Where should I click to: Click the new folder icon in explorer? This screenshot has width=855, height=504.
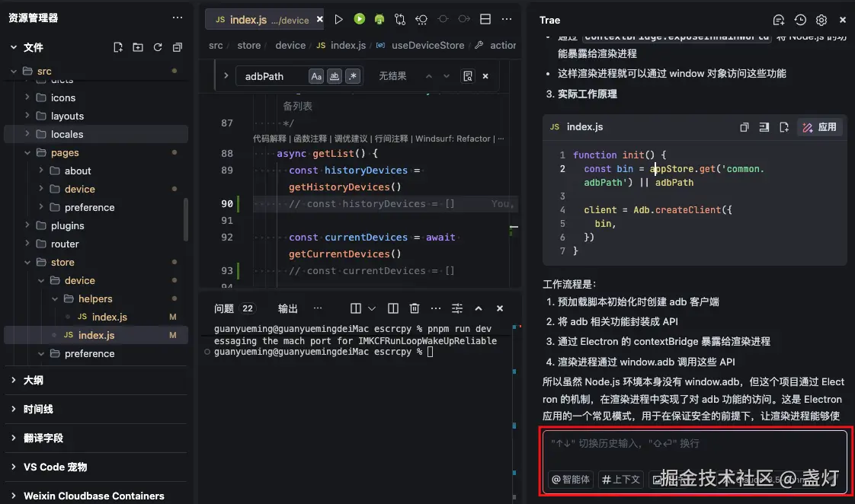click(138, 47)
